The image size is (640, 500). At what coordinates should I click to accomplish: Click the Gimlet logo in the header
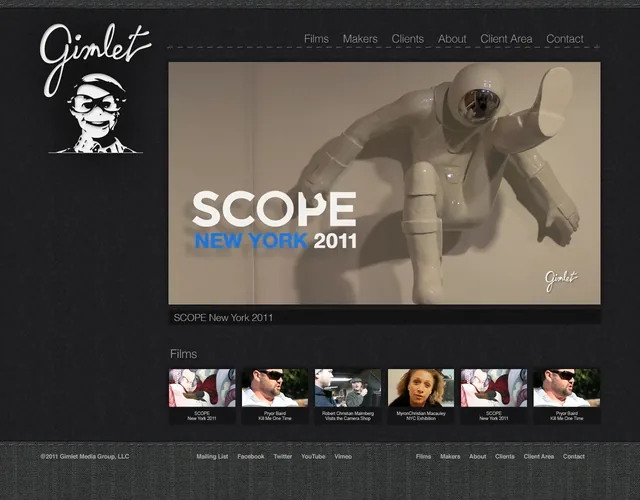pos(96,88)
